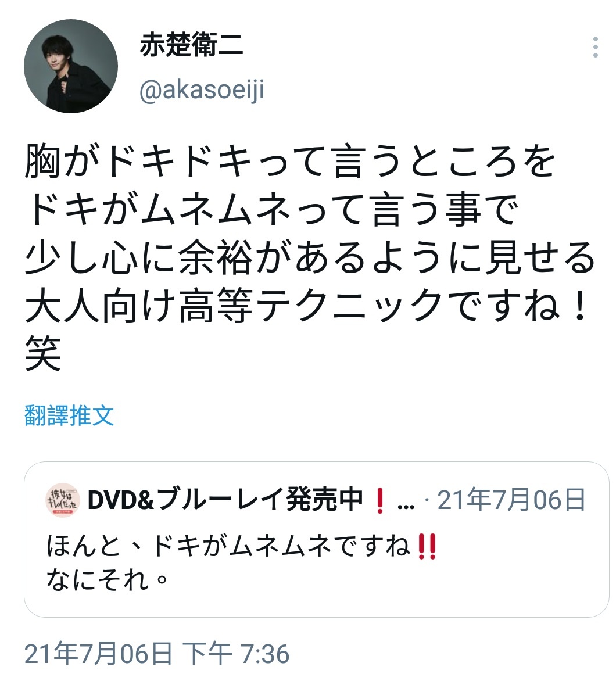
Task: Open 赤楚衛二's profile picture
Action: 71,66
